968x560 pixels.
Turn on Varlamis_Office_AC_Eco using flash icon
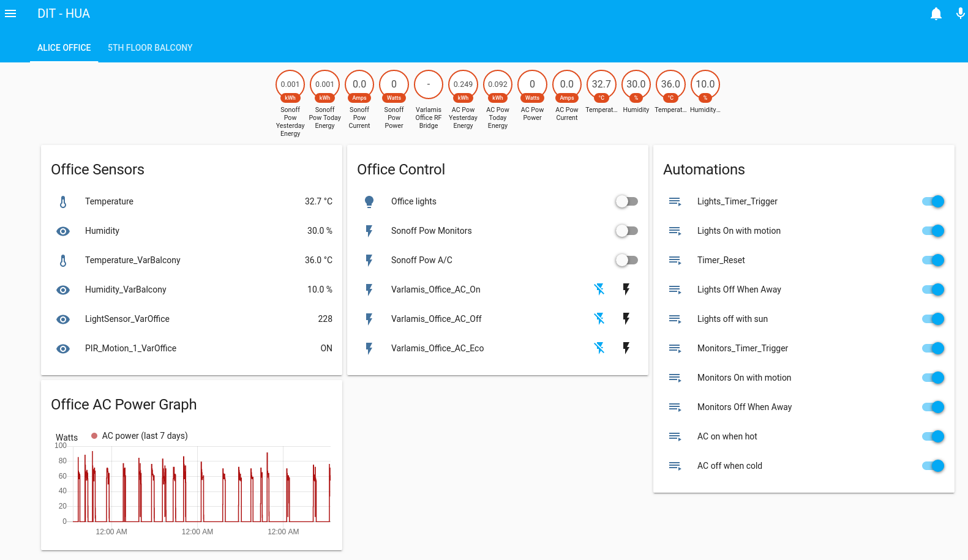(626, 348)
